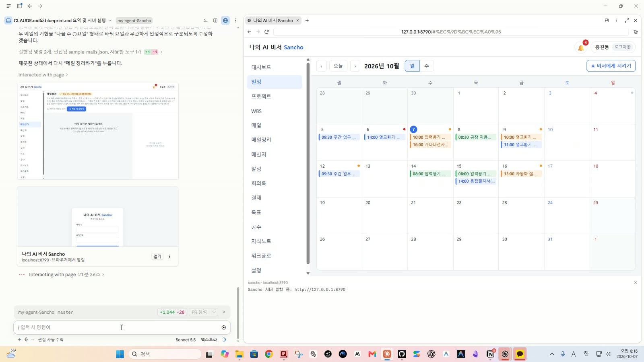Screen dimensions: 644x362
Task: Click the 열기 button on preview card
Action: click(157, 257)
